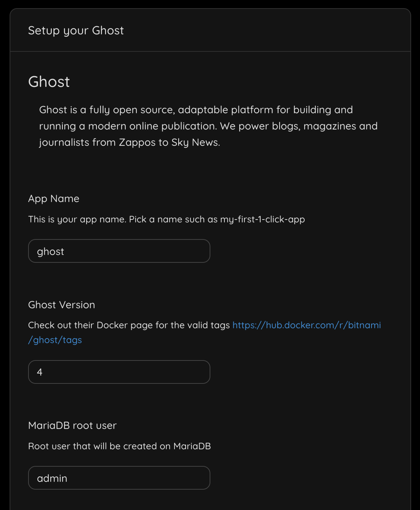The image size is (420, 510).
Task: Click inside the Ghost Version input box
Action: click(118, 372)
